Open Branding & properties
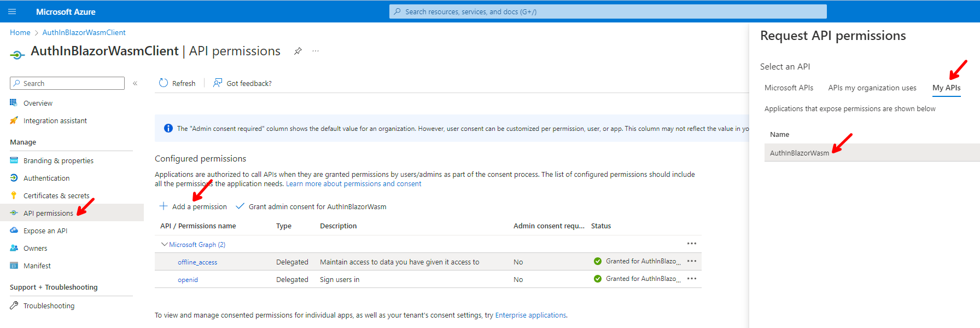The width and height of the screenshot is (980, 328). pos(59,160)
